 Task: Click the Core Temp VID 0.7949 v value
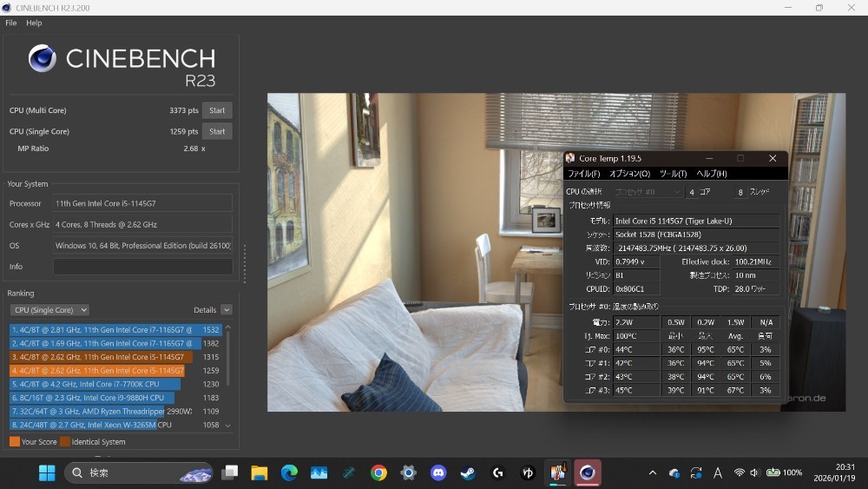636,261
